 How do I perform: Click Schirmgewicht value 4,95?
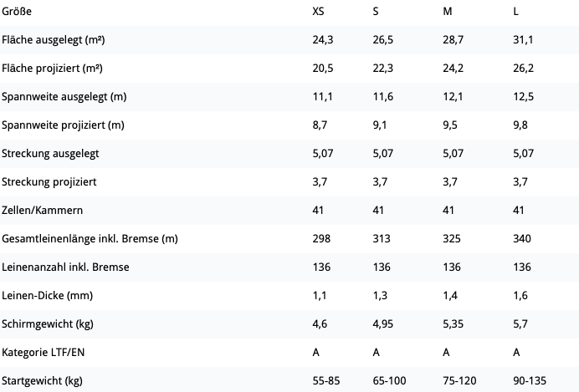point(383,323)
